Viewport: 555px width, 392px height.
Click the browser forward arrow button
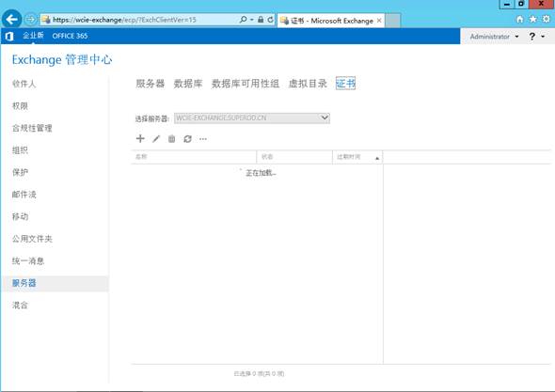[31, 19]
